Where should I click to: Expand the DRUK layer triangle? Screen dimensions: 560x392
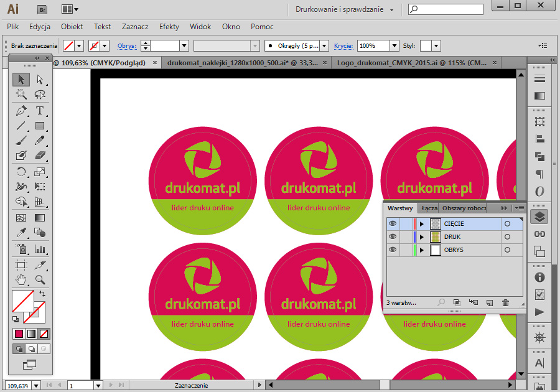pyautogui.click(x=422, y=237)
